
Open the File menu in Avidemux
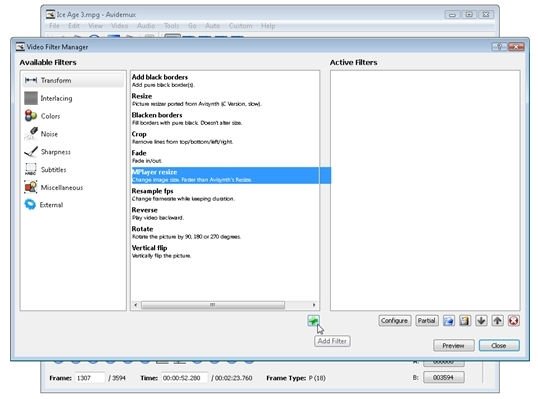[54, 26]
